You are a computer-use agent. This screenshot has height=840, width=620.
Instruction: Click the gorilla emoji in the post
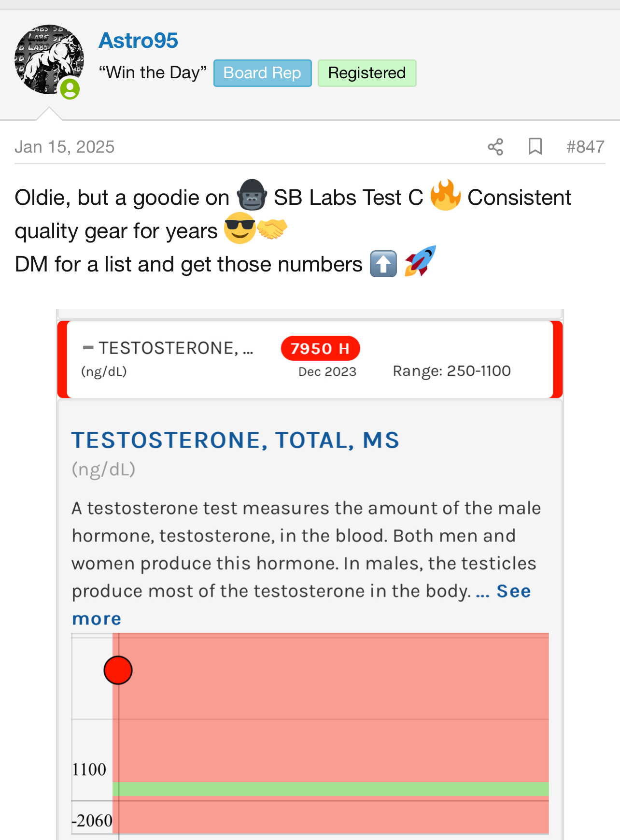252,195
